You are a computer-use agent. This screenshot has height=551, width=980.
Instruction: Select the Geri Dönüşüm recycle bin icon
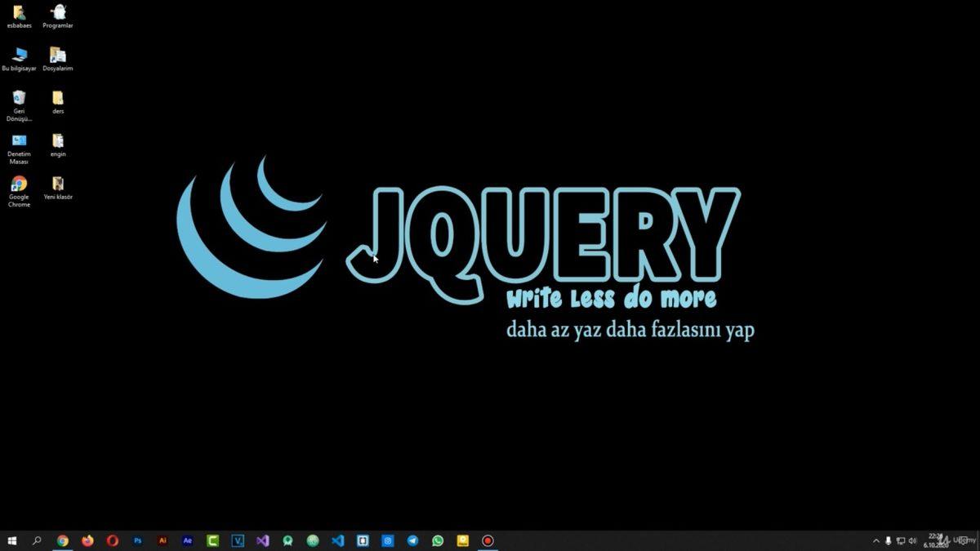19,99
